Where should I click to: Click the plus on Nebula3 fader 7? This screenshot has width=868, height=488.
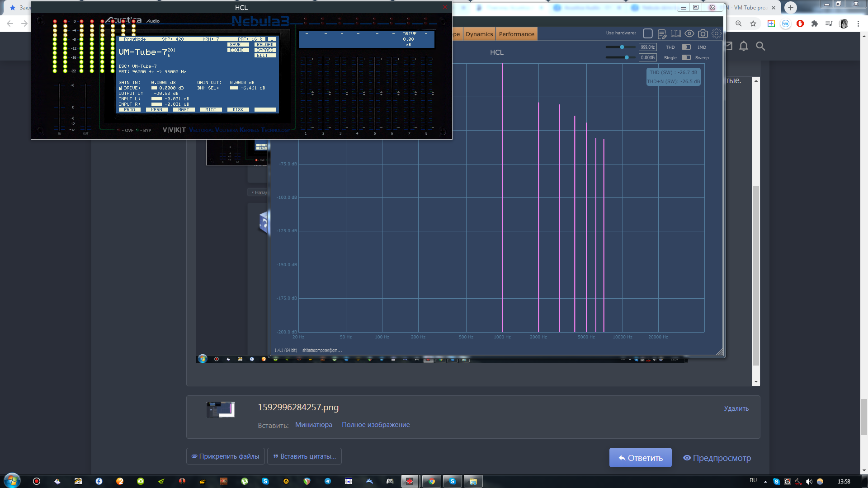(415, 59)
